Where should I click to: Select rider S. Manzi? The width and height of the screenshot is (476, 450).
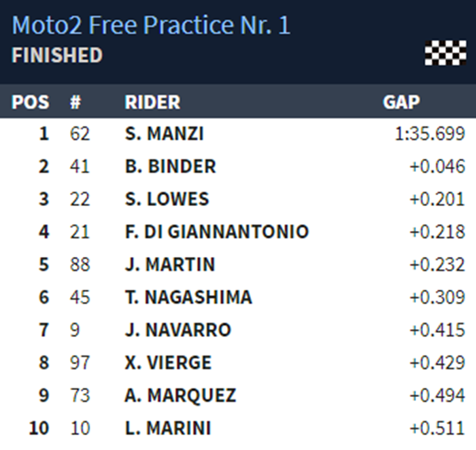[164, 134]
